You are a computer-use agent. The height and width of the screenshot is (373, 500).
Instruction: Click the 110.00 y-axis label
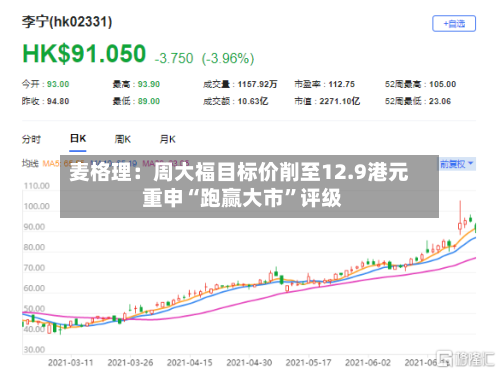click(x=37, y=186)
